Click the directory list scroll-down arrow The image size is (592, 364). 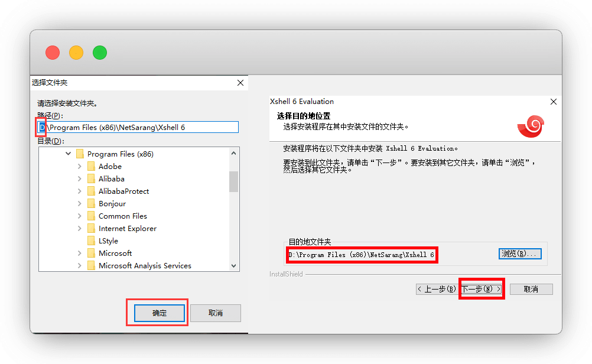click(233, 266)
